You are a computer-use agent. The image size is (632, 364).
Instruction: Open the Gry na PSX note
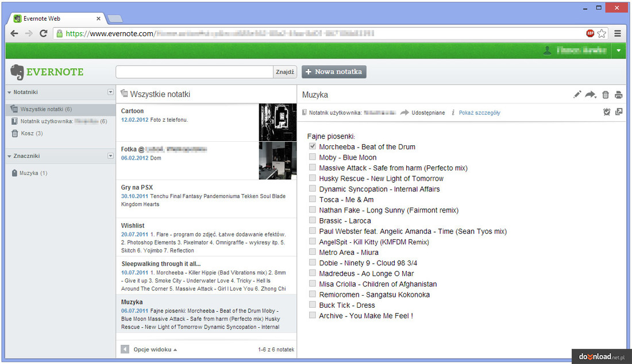click(206, 199)
